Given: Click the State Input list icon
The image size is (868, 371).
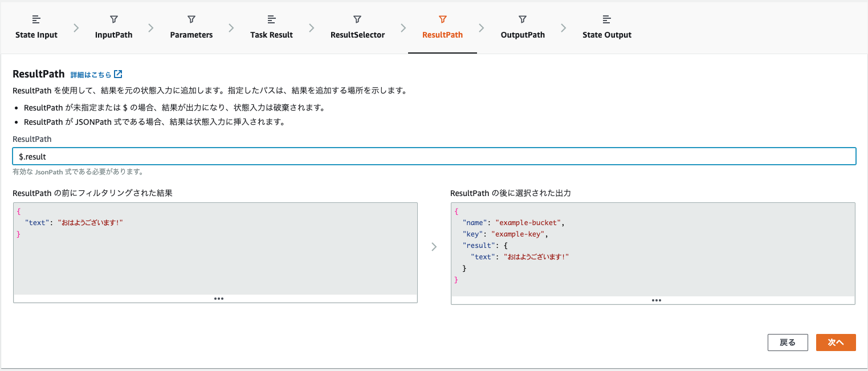Looking at the screenshot, I should [x=35, y=19].
